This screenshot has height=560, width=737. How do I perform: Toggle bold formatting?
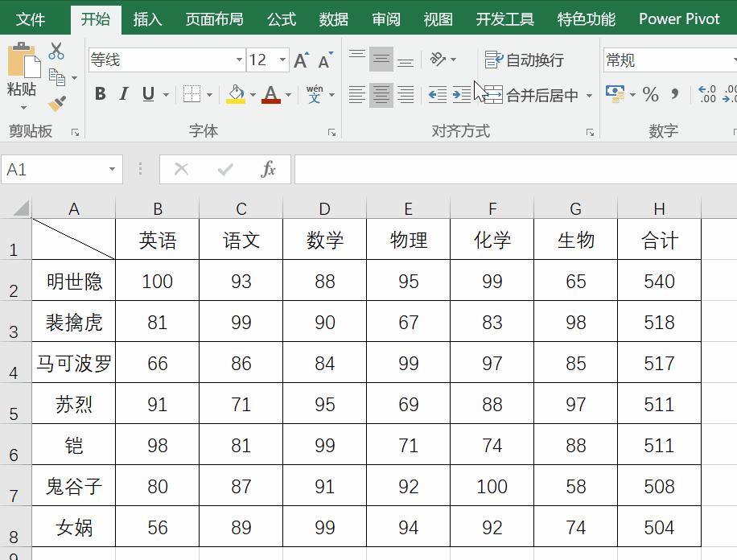tap(100, 94)
